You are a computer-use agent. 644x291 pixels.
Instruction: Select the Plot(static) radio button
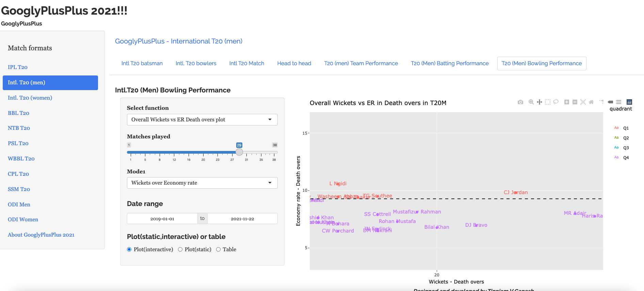click(x=180, y=250)
